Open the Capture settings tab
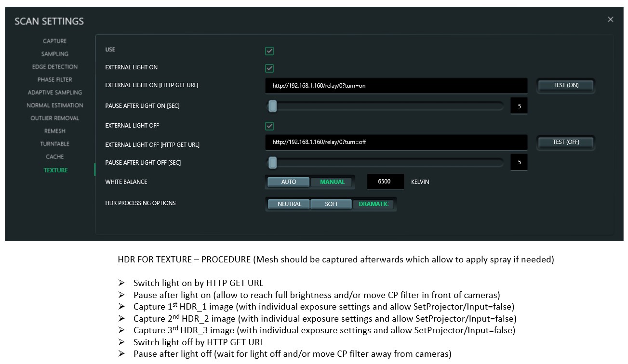This screenshot has height=364, width=628. (54, 41)
